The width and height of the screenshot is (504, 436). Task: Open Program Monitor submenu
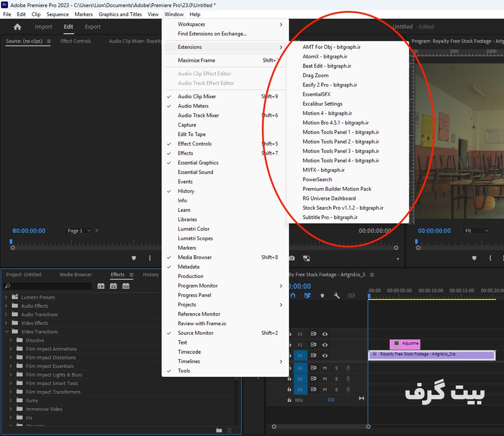point(224,286)
